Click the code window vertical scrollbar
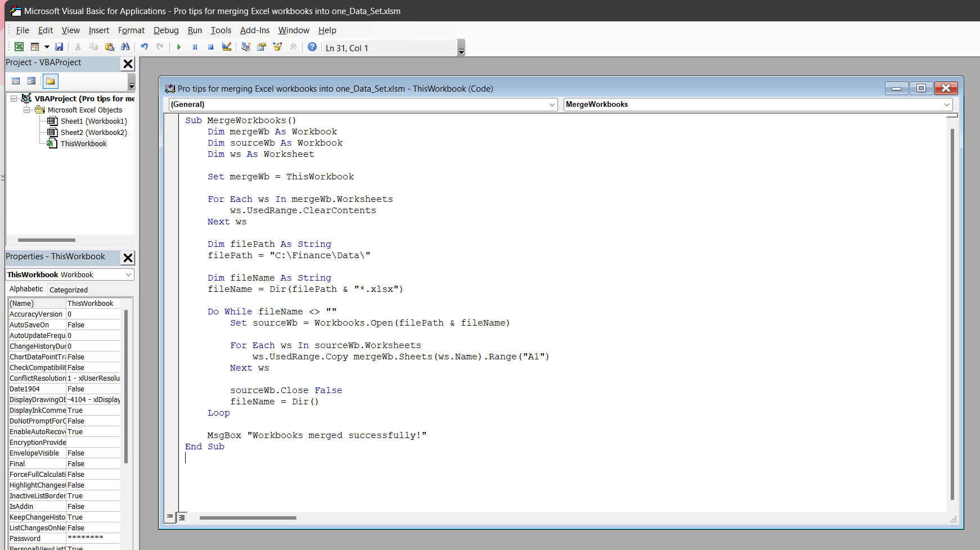 [952, 314]
